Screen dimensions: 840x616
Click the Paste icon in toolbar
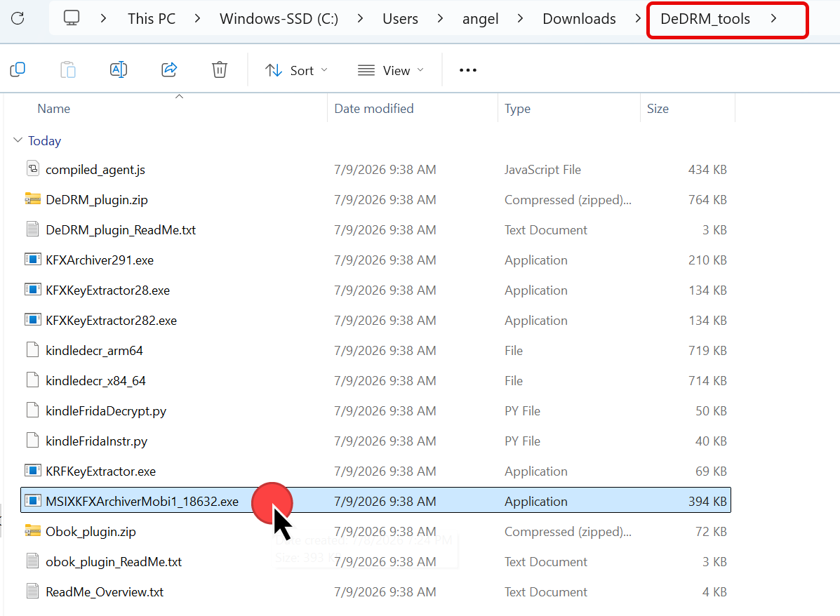click(68, 69)
